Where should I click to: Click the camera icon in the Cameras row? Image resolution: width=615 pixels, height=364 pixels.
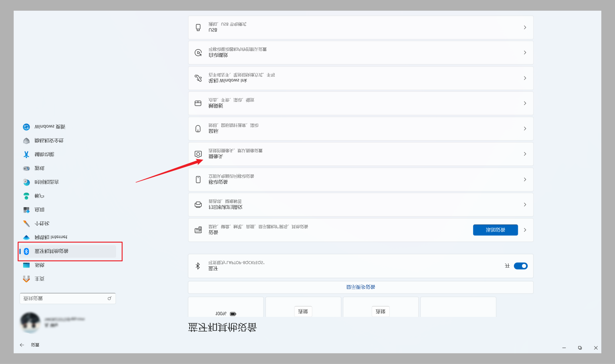click(198, 154)
